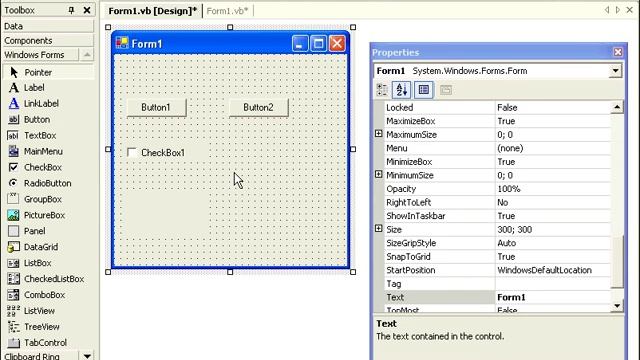The image size is (640, 360).
Task: Select the CheckedListBox control icon
Action: 13,279
